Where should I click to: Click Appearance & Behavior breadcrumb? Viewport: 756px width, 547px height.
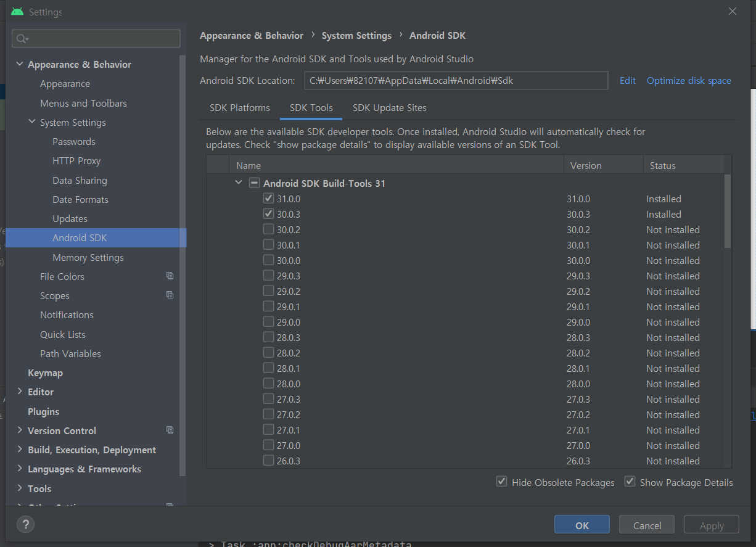252,36
